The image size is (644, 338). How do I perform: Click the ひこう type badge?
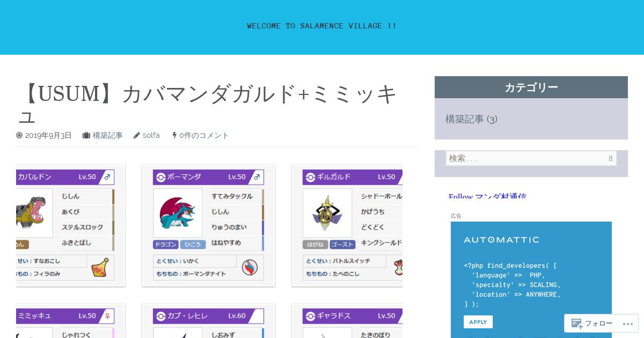coord(193,245)
